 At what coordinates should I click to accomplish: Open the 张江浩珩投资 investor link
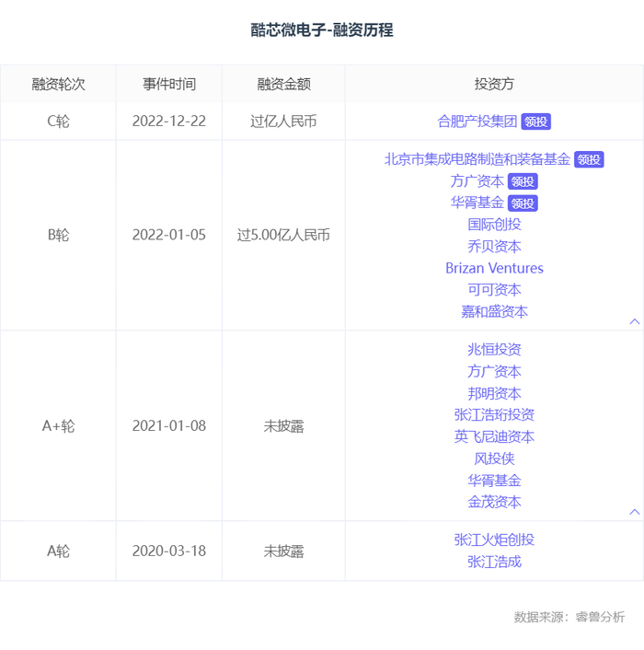pos(494,414)
